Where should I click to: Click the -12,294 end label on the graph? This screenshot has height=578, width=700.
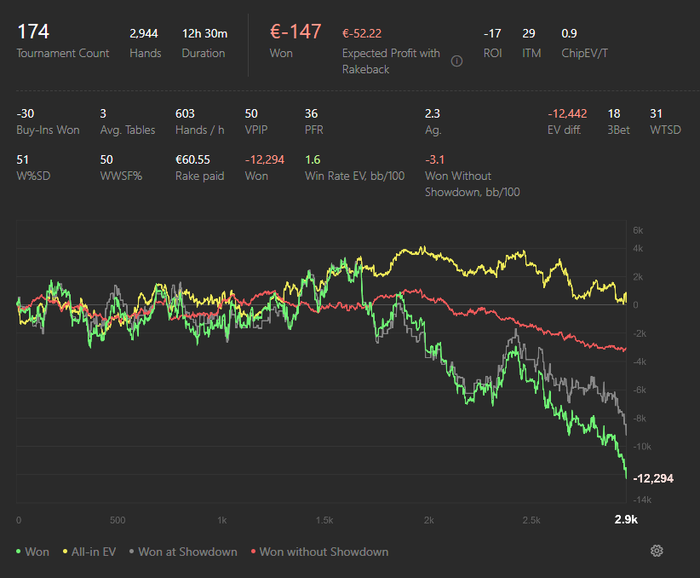pos(653,478)
